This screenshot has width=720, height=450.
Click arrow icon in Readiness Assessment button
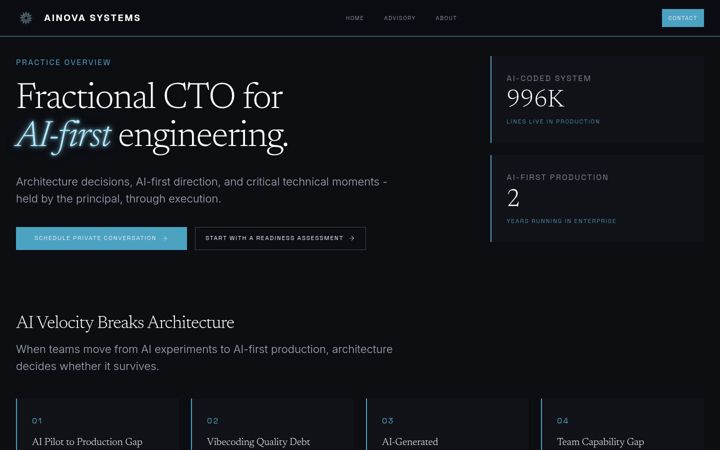coord(352,238)
